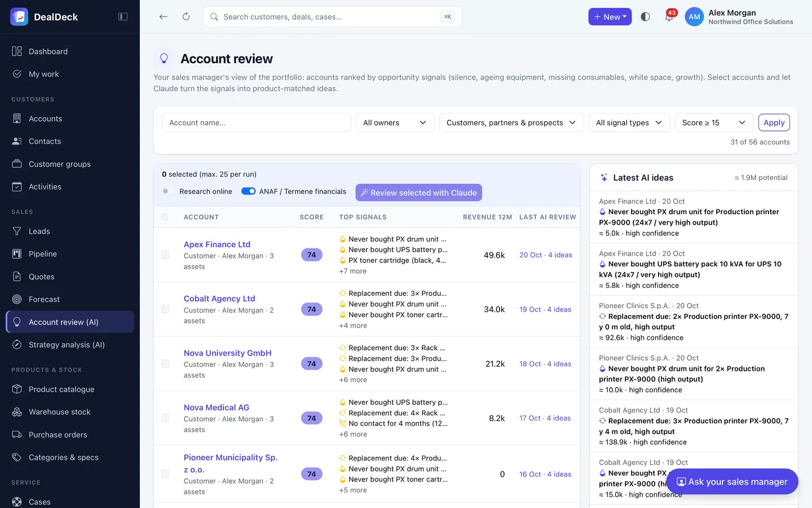
Task: Expand +7 more signals for Apex Finance
Action: click(x=353, y=271)
